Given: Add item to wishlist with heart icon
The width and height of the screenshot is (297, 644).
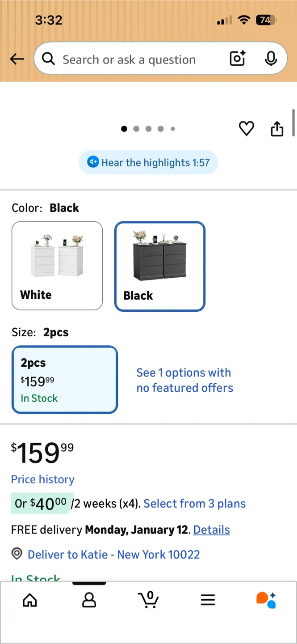Looking at the screenshot, I should pyautogui.click(x=246, y=129).
